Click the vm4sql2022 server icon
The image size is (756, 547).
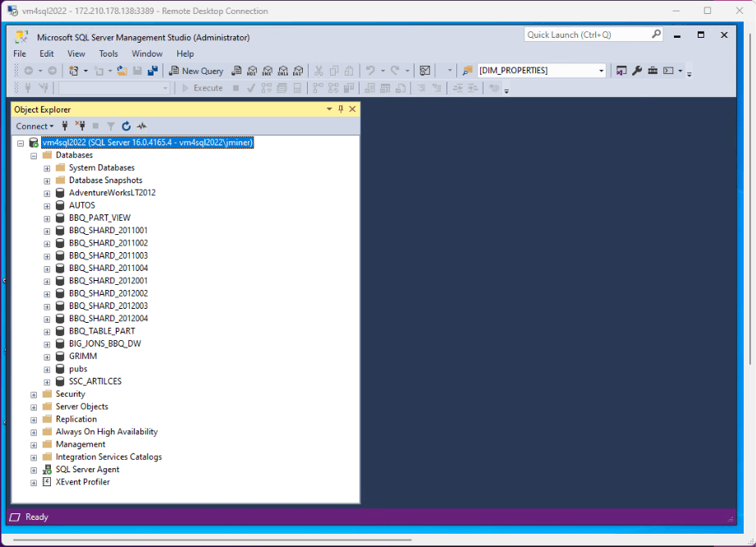(34, 142)
